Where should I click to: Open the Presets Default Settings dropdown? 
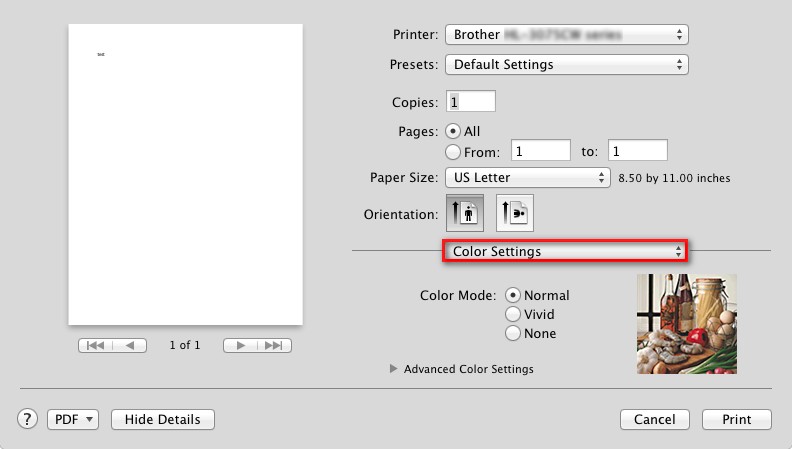click(x=566, y=64)
